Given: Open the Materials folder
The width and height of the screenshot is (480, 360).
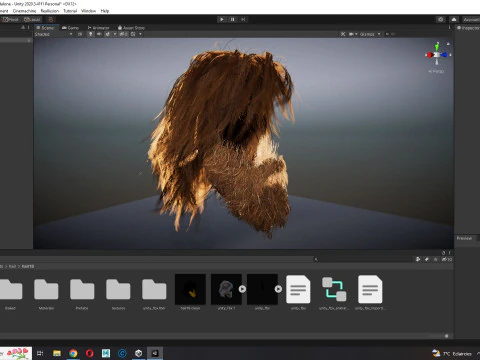Looking at the screenshot, I should [x=46, y=293].
